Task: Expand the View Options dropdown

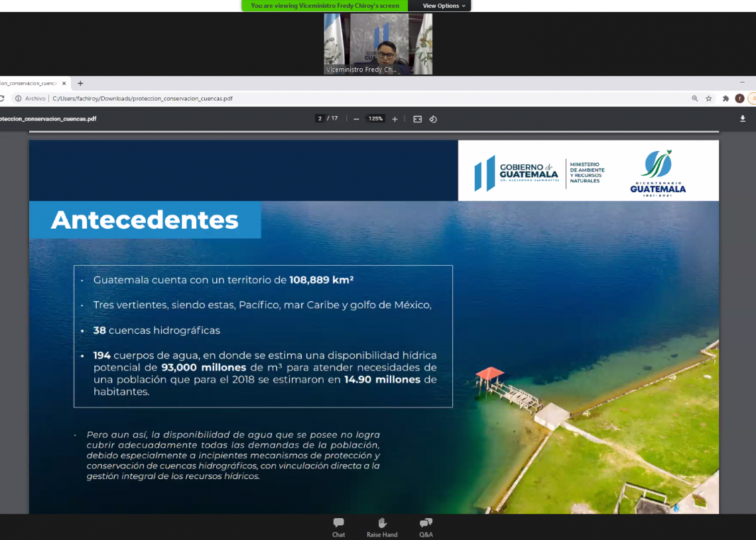Action: tap(444, 6)
